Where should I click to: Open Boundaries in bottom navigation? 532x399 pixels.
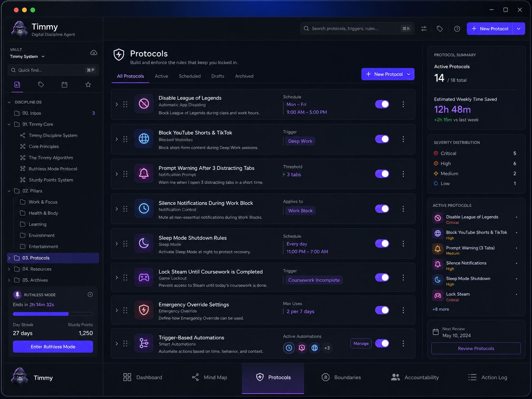click(341, 377)
